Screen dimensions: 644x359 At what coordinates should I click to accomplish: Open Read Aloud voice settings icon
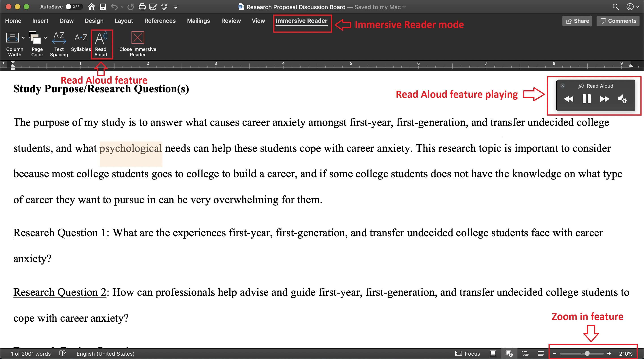point(622,99)
